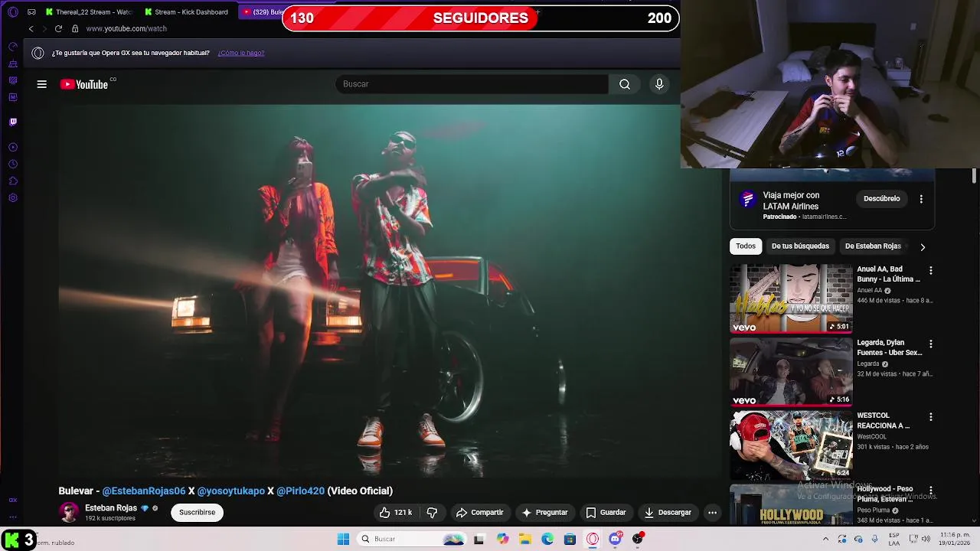Open the Extensions cube sidebar icon
Viewport: 980px width, 551px height.
[x=13, y=181]
